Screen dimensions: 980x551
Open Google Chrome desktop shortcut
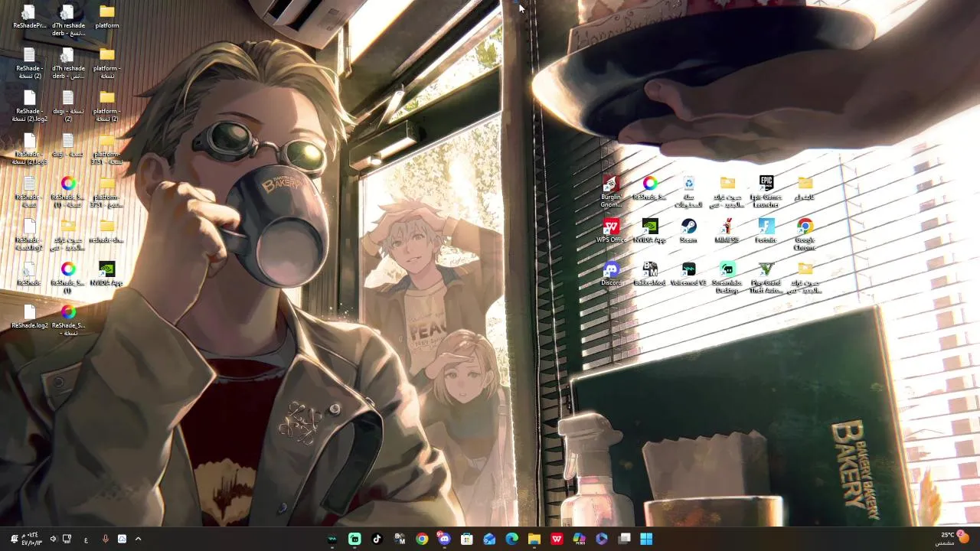click(805, 234)
